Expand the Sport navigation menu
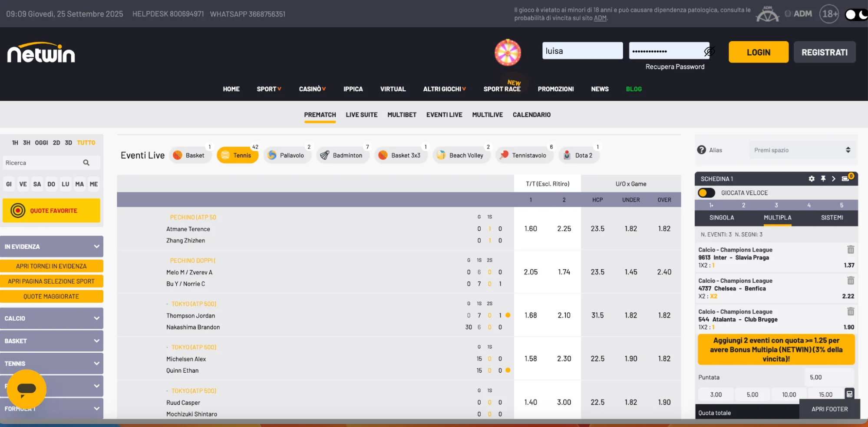The width and height of the screenshot is (868, 427). [269, 89]
